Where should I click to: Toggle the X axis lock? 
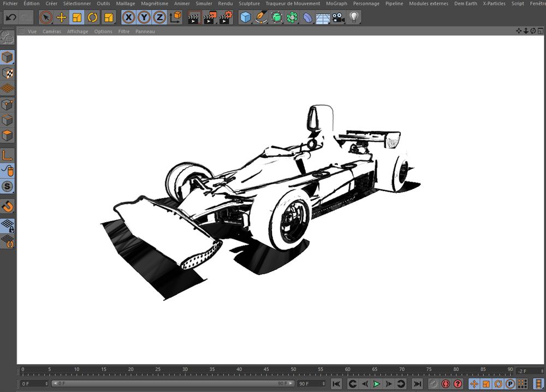click(129, 17)
